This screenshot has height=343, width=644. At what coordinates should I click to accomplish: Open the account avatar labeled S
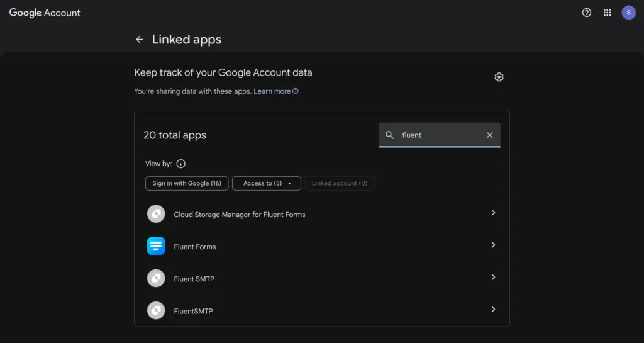[x=628, y=13]
